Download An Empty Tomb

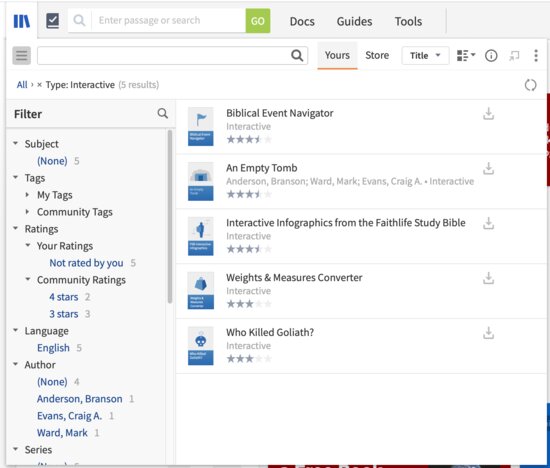(488, 168)
